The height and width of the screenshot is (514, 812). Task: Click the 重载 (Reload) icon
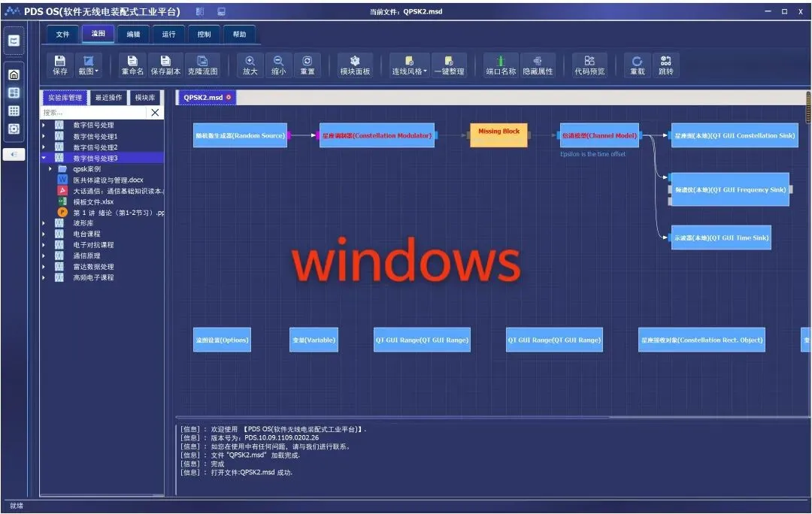638,65
